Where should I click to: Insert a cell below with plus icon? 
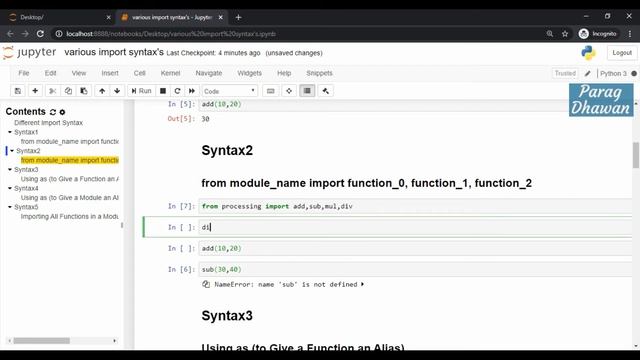(35, 91)
